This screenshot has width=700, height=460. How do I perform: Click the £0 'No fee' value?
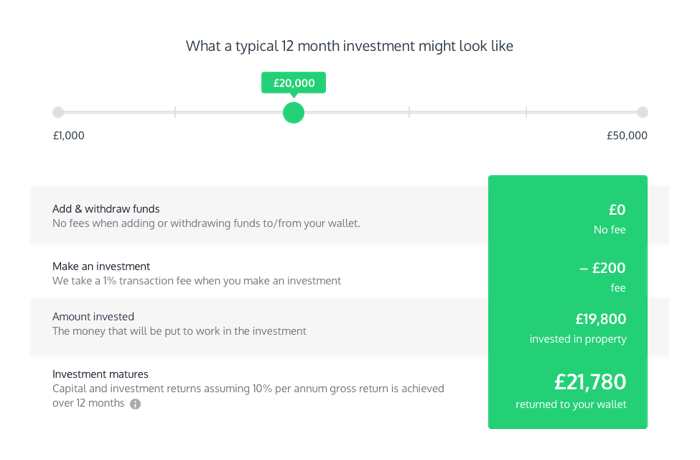tap(616, 210)
